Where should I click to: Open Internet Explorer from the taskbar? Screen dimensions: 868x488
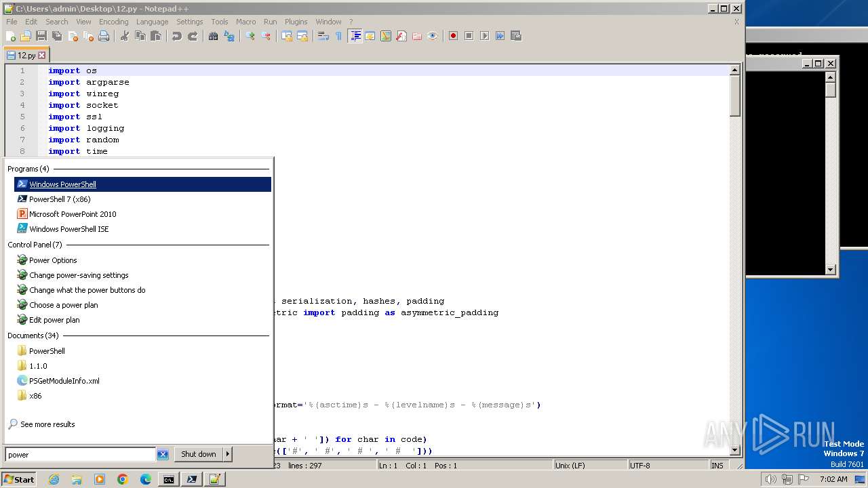pyautogui.click(x=54, y=479)
